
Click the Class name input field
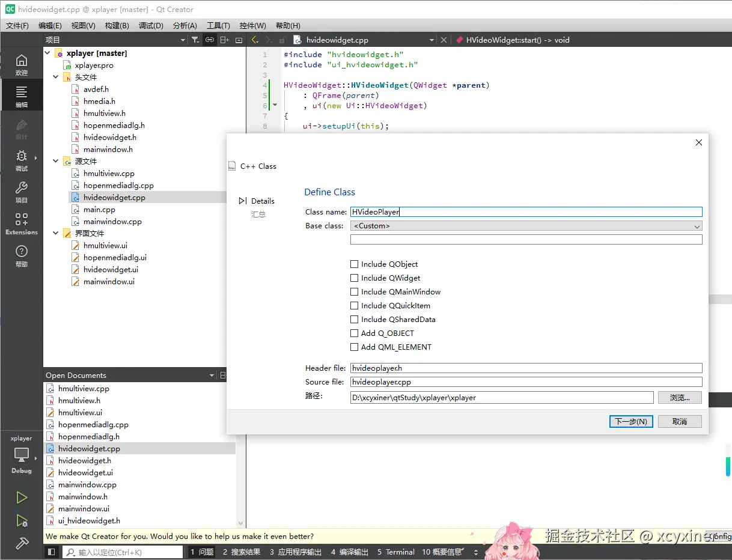[526, 212]
